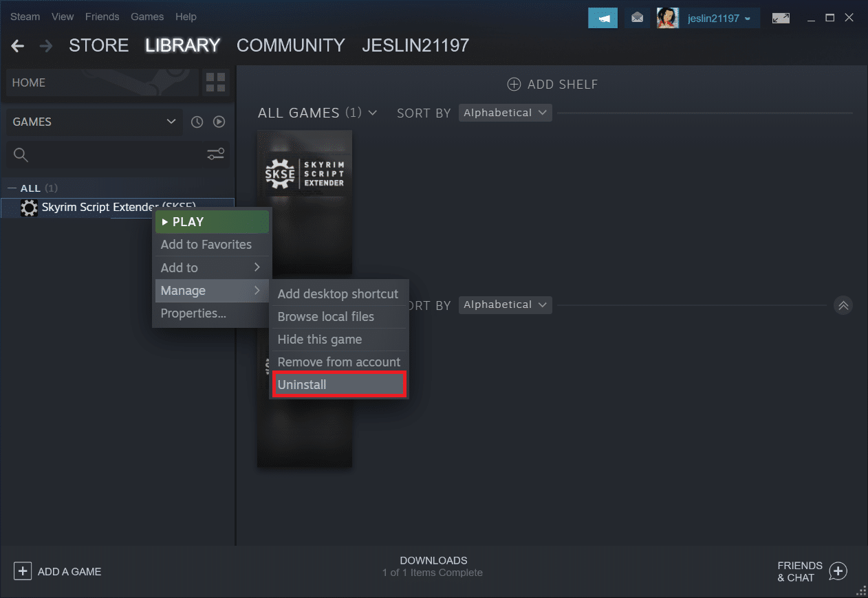
Task: Open the Help menu
Action: pos(186,16)
